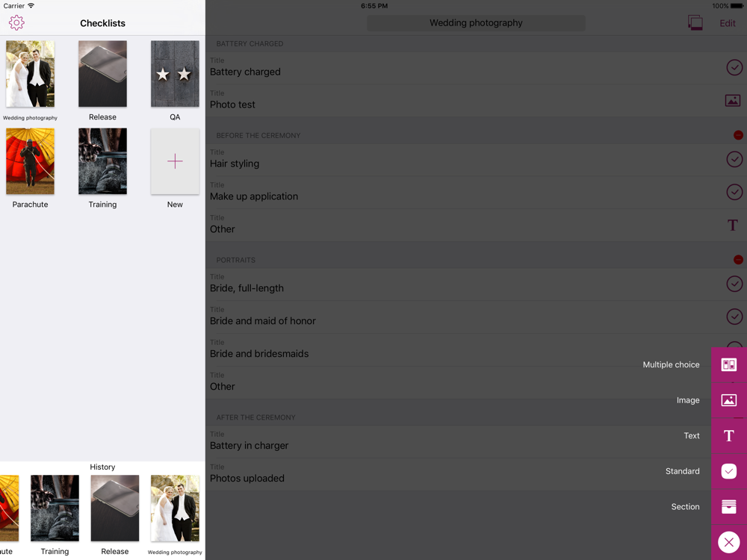This screenshot has width=747, height=560.
Task: Open the Training checklist thumbnail
Action: click(102, 161)
